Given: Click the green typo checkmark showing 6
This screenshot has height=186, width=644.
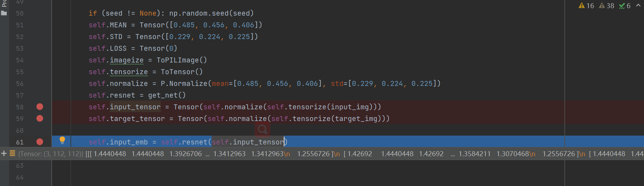Looking at the screenshot, I should click(x=625, y=6).
